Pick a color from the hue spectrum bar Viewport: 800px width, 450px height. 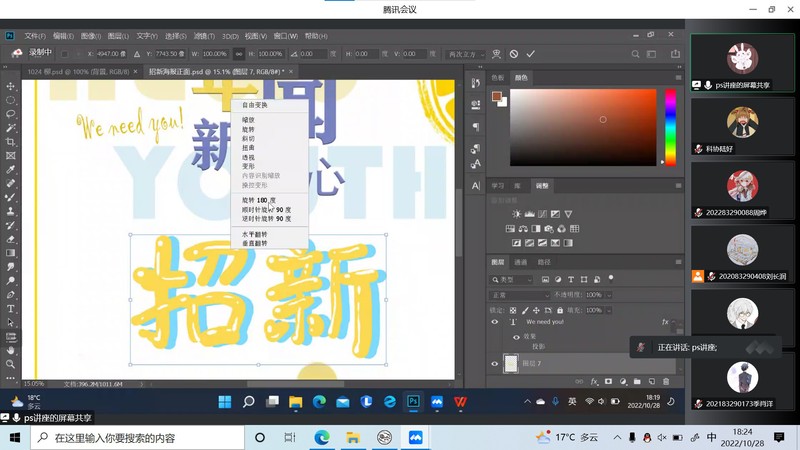click(x=670, y=125)
